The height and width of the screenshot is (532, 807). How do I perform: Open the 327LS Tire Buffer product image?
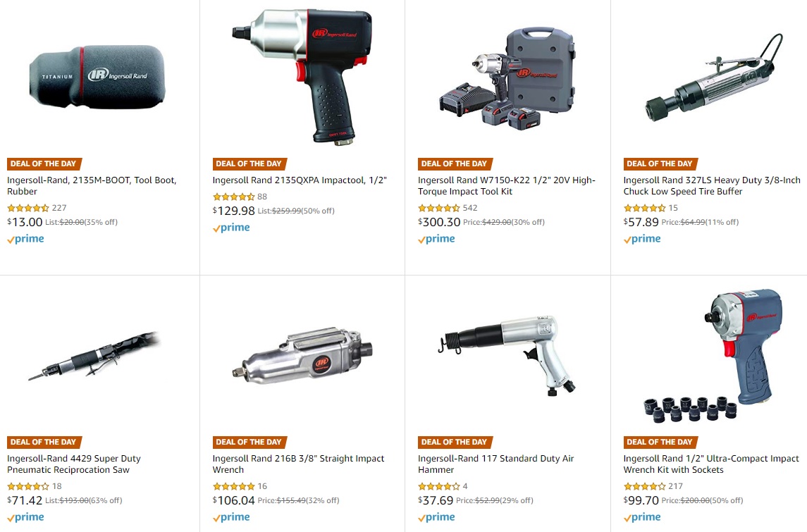715,78
